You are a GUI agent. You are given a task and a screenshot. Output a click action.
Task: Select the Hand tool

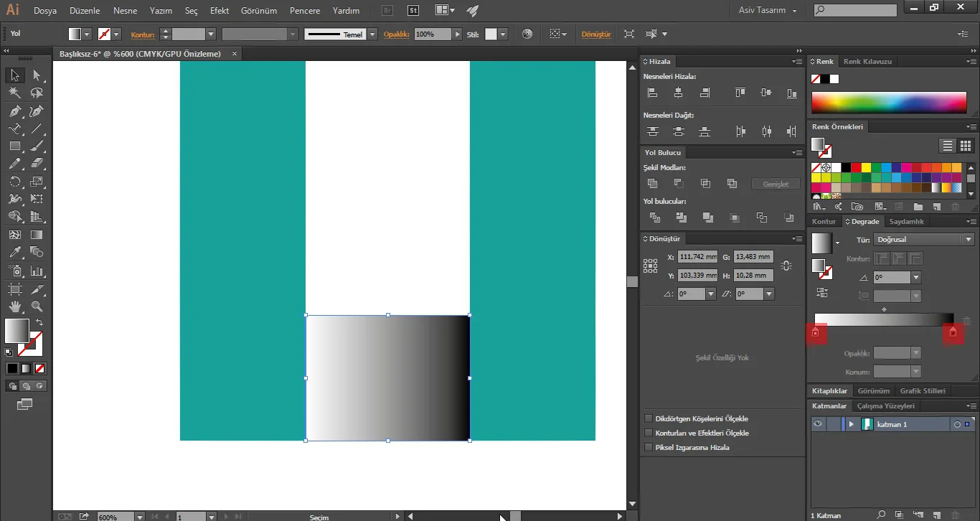[x=14, y=306]
